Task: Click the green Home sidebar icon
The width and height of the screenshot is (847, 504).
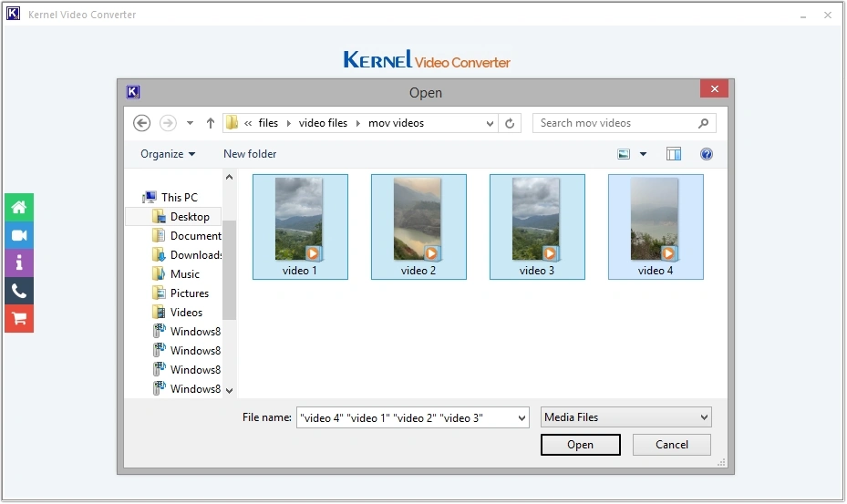Action: 18,207
